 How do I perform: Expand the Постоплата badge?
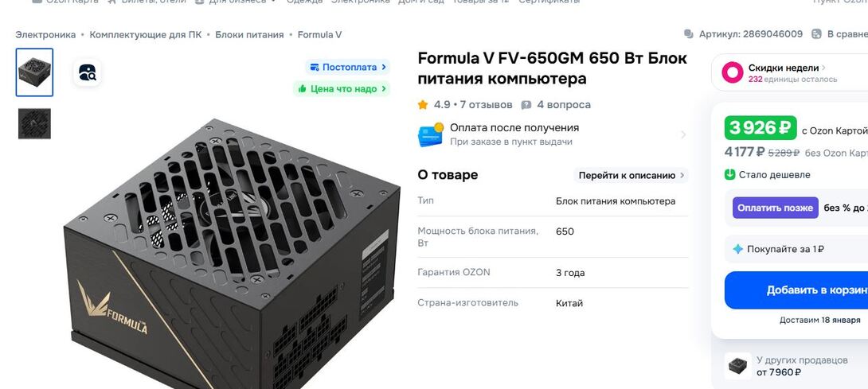348,68
